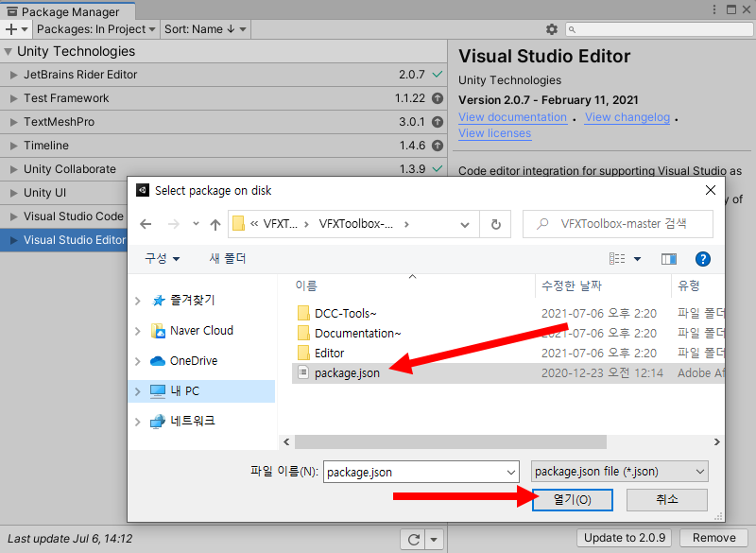Image resolution: width=756 pixels, height=553 pixels.
Task: Open recent locations dropdown arrow
Action: pos(196,224)
